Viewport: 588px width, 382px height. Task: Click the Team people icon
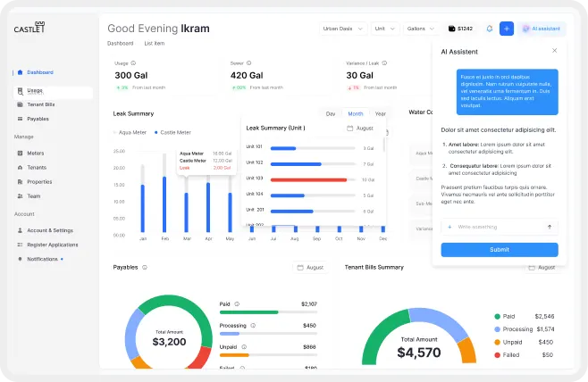(x=21, y=195)
